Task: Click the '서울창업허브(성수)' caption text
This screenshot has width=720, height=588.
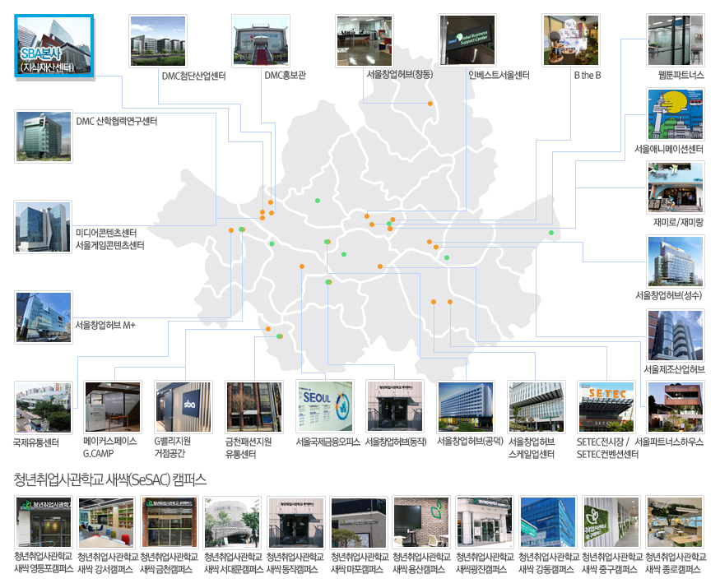Action: point(669,295)
